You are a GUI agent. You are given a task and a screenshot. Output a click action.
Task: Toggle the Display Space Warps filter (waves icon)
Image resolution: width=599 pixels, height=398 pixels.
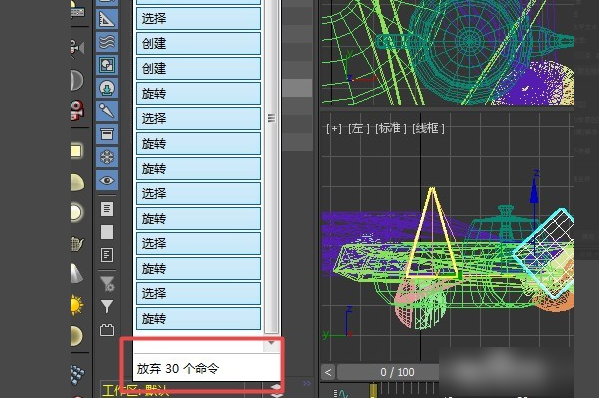point(107,42)
